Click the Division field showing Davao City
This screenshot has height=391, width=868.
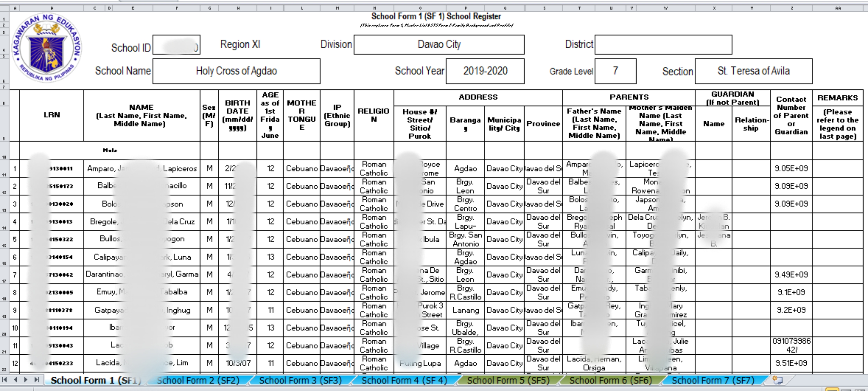click(x=439, y=45)
